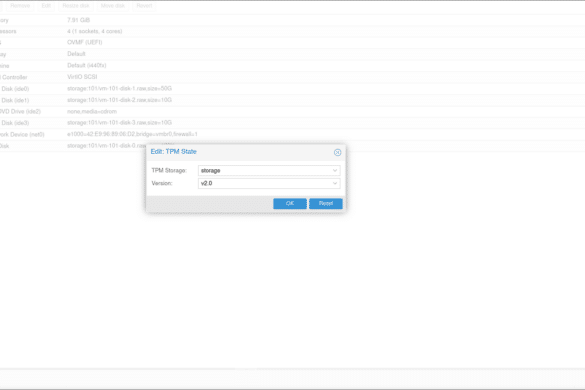Image resolution: width=585 pixels, height=390 pixels.
Task: Select the OVMF (UEFI) BIOS row
Action: point(292,43)
